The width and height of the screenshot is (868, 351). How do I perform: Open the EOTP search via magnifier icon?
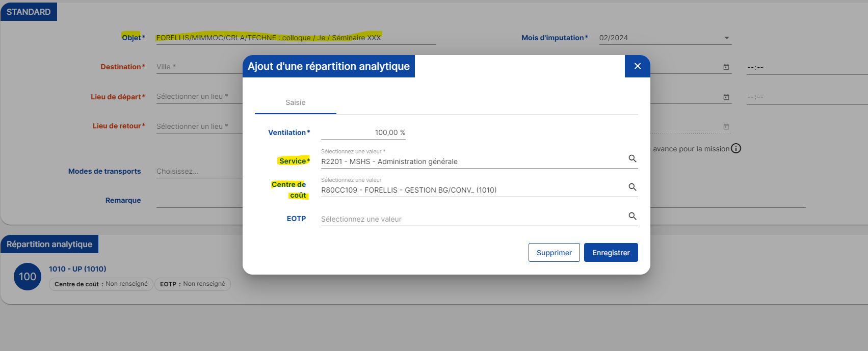632,217
